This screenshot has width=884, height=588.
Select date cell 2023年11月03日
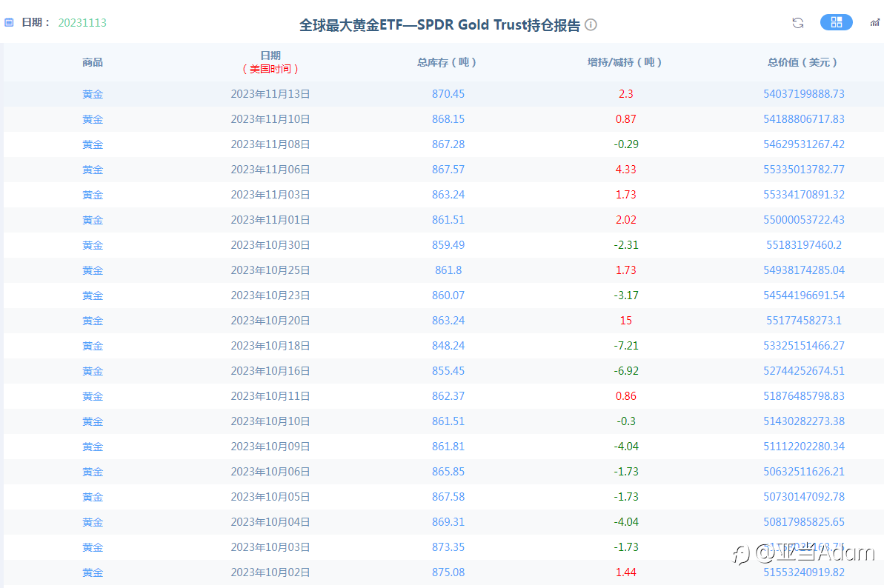270,195
